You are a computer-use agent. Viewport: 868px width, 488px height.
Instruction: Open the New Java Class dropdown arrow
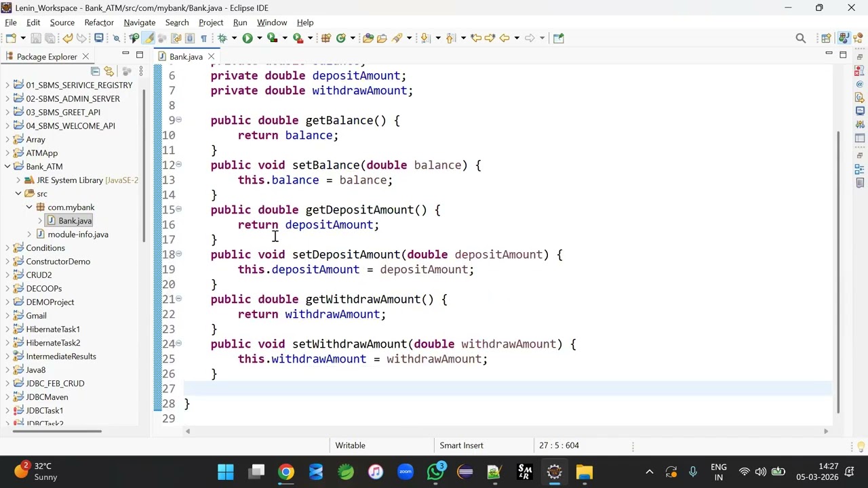[x=353, y=38]
